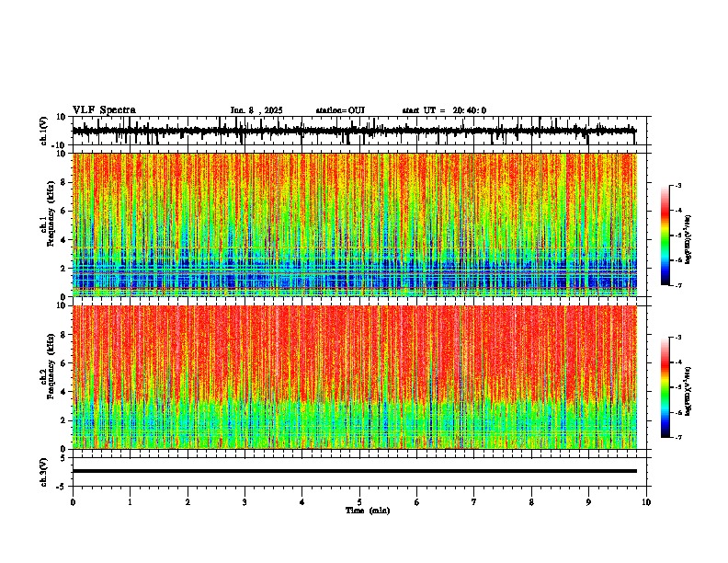Click the "9" tick on the time axis
728x563 pixels.
coord(588,502)
